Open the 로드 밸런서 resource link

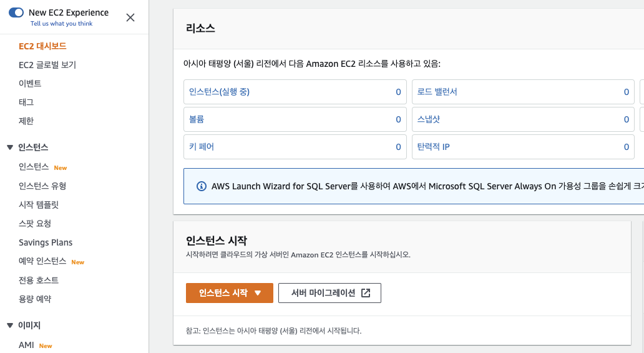coord(437,92)
